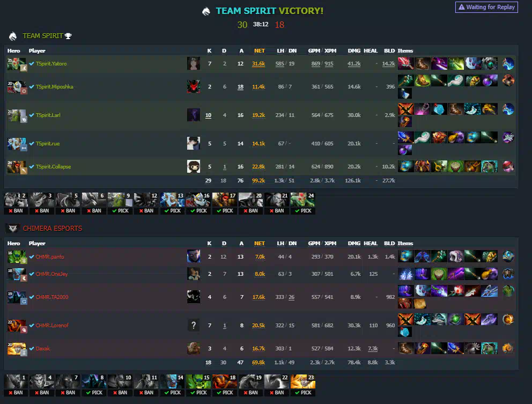Click the unknown avatar for CHMR.Lorenof
The height and width of the screenshot is (404, 532).
pyautogui.click(x=194, y=325)
